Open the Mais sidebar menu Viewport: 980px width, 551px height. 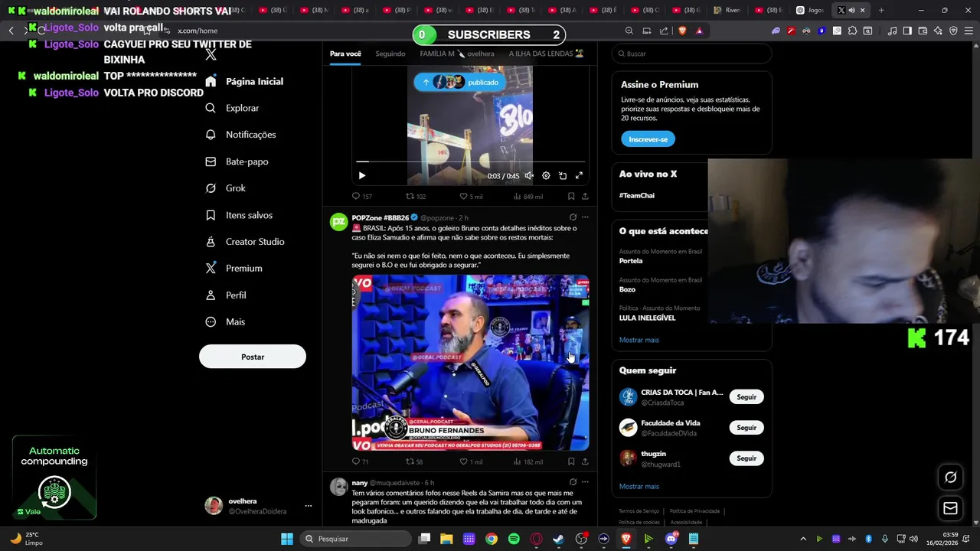tap(224, 322)
